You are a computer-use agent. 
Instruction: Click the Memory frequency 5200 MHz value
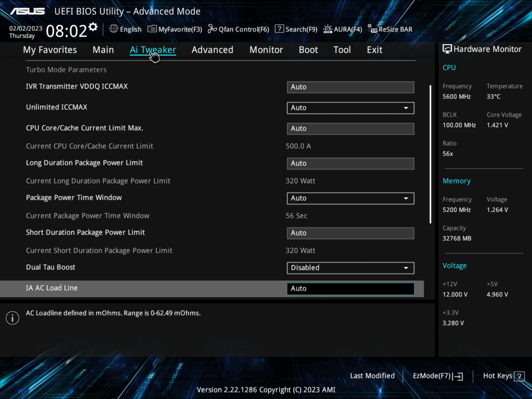pyautogui.click(x=457, y=210)
